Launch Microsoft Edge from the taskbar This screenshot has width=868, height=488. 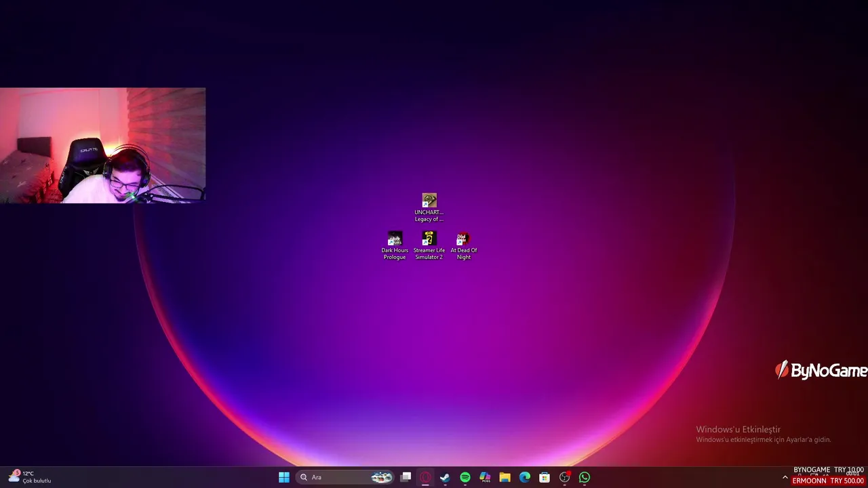[x=525, y=477]
